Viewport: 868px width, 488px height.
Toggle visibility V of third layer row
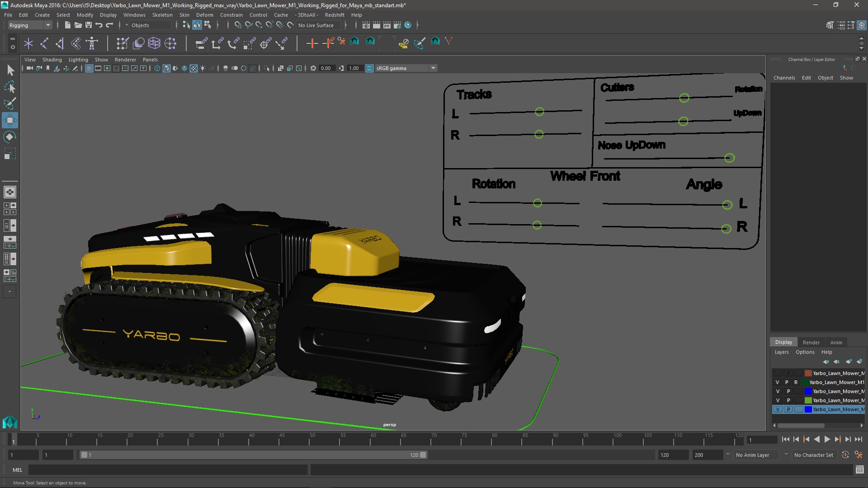coord(778,391)
